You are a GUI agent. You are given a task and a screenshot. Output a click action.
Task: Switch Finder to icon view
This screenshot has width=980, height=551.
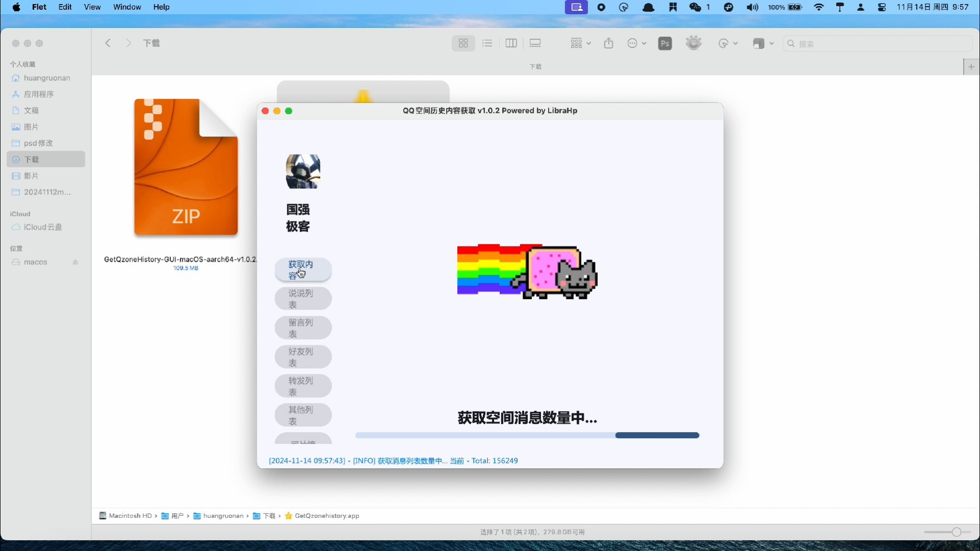[x=463, y=43]
